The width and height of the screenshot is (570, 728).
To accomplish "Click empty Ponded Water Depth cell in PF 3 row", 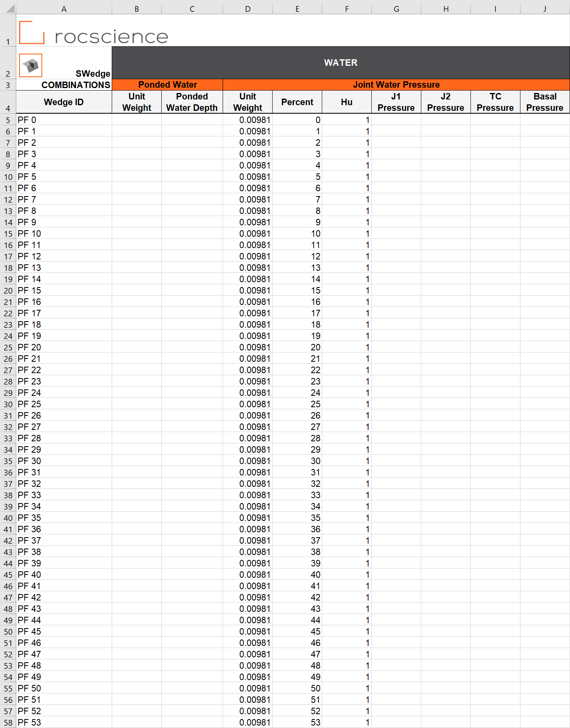I will [192, 154].
